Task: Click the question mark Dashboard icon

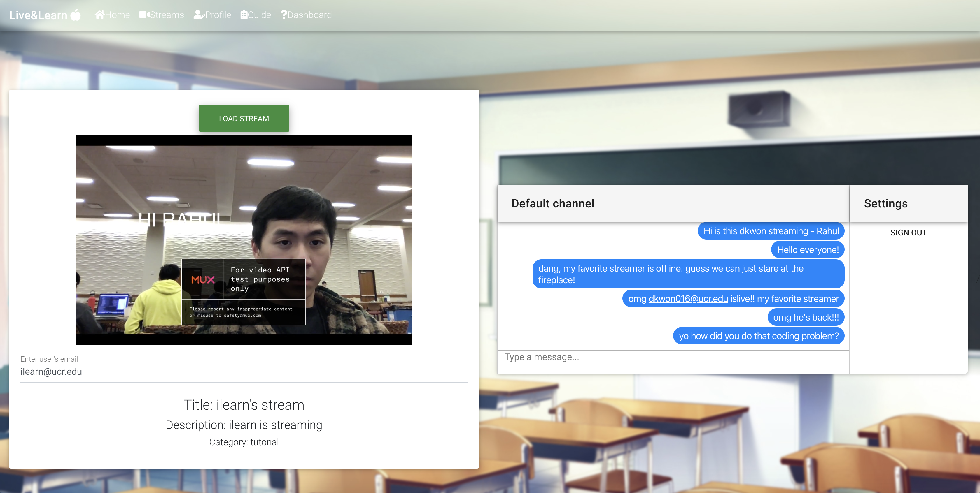Action: click(284, 15)
